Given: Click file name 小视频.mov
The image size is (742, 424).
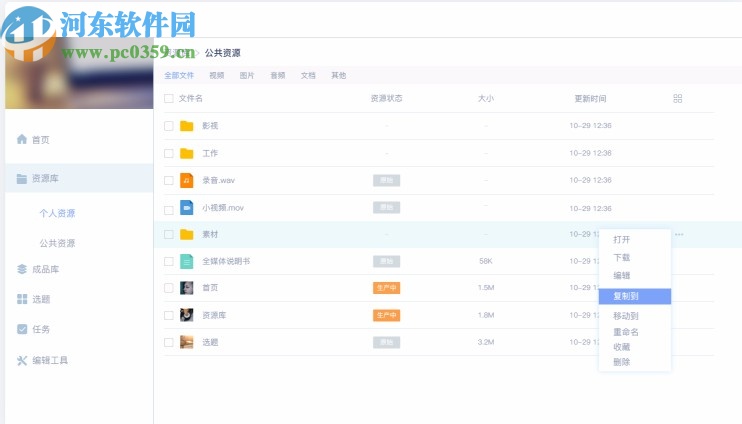Looking at the screenshot, I should pyautogui.click(x=223, y=208).
